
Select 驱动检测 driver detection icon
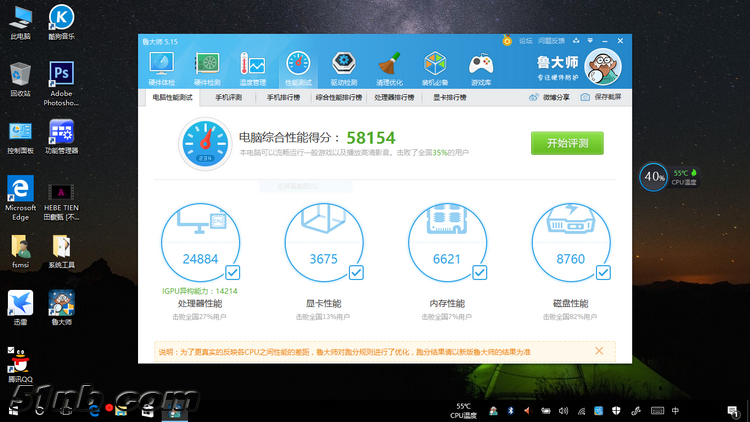[344, 66]
